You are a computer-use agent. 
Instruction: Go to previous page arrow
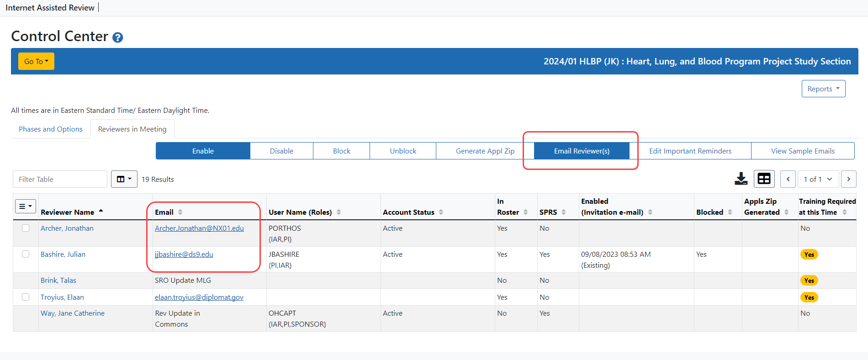[x=788, y=179]
